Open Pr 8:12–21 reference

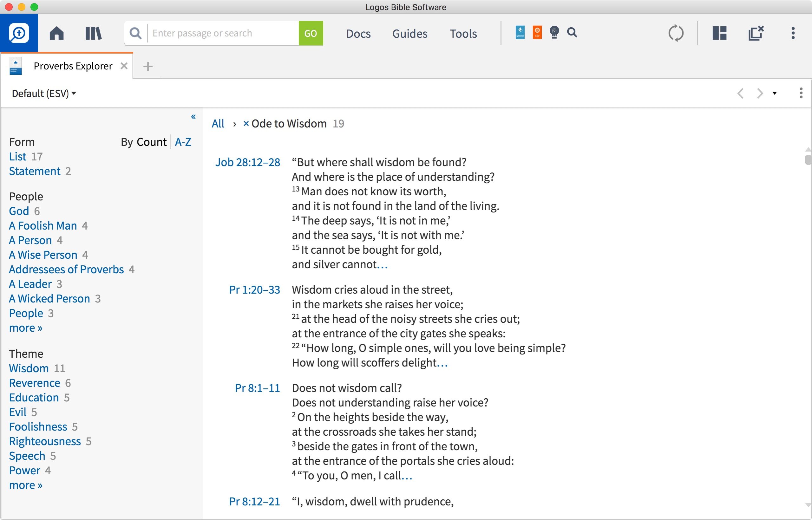pyautogui.click(x=254, y=501)
